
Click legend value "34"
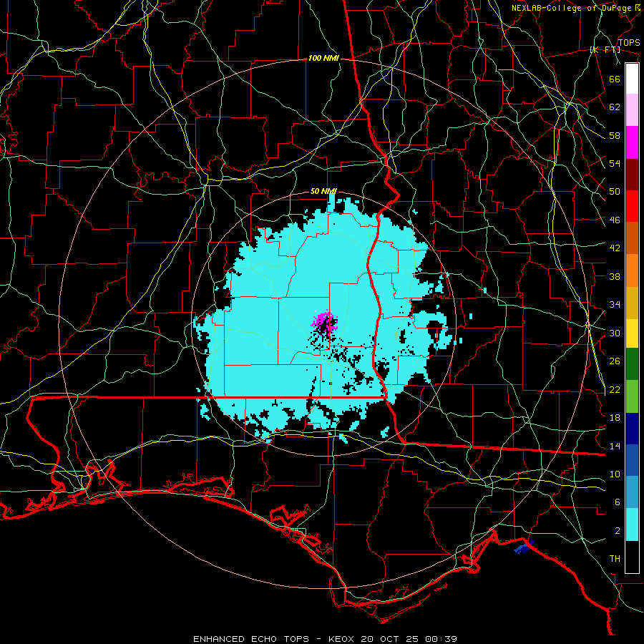615,304
